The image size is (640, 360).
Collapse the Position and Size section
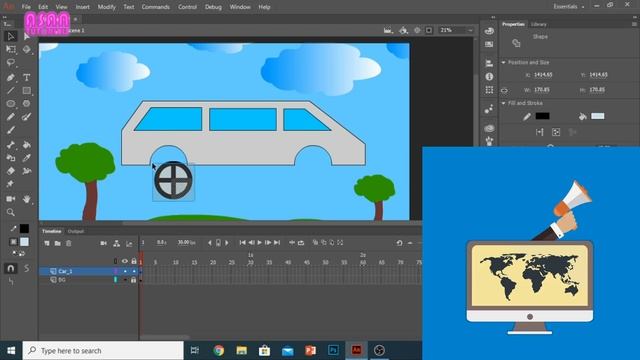click(503, 62)
